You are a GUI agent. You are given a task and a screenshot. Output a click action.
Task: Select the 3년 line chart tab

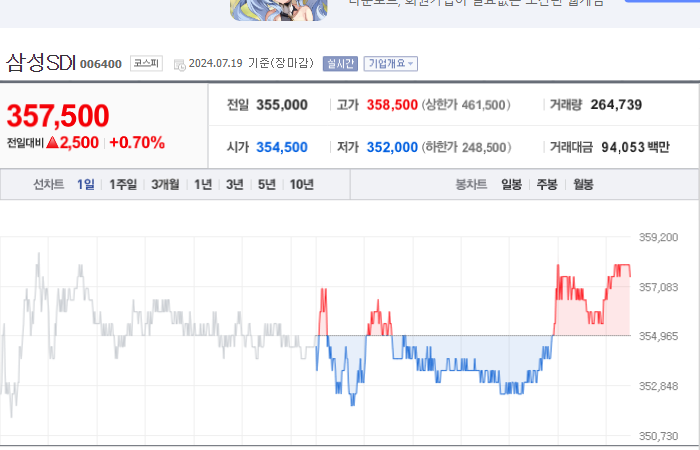click(235, 184)
